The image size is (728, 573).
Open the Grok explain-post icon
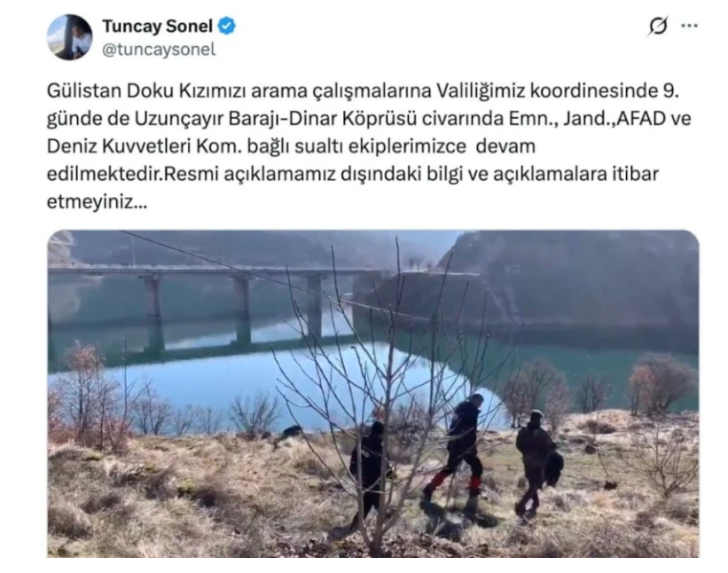(x=658, y=26)
